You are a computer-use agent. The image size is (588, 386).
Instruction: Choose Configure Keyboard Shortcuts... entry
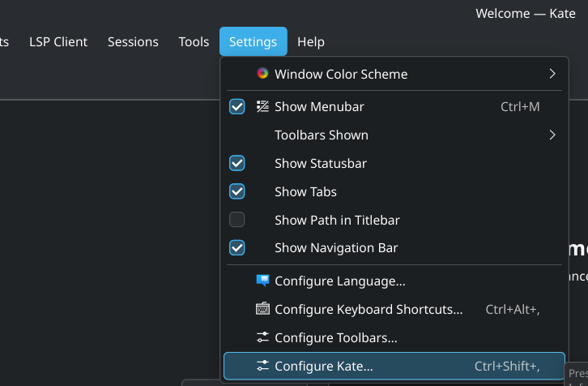click(394, 310)
